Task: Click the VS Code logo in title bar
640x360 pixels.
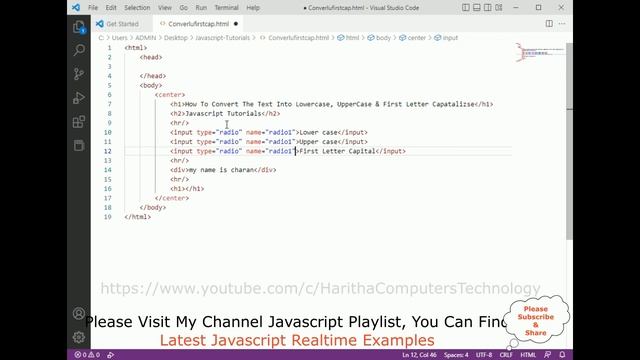Action: click(x=76, y=7)
